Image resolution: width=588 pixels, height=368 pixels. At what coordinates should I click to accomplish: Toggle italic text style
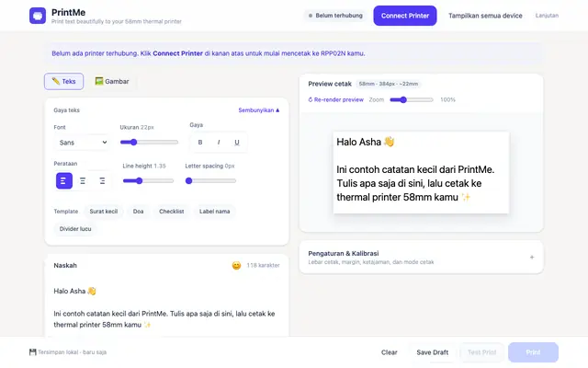click(219, 143)
